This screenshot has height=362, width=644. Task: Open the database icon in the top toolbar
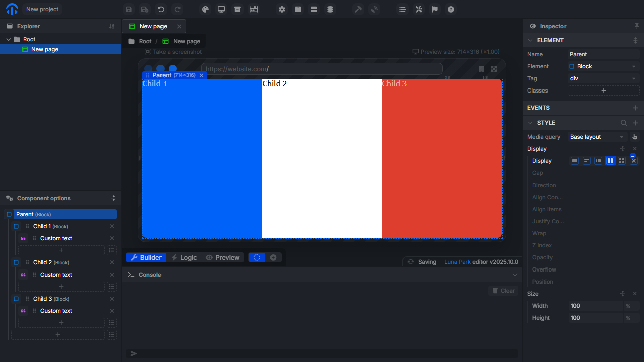point(330,9)
